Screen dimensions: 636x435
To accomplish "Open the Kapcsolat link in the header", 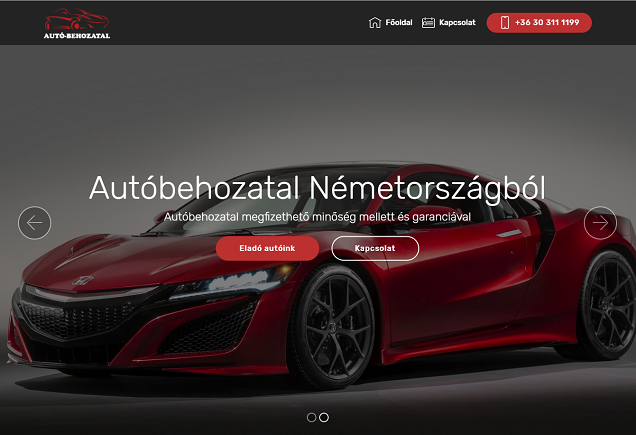I will pyautogui.click(x=457, y=22).
